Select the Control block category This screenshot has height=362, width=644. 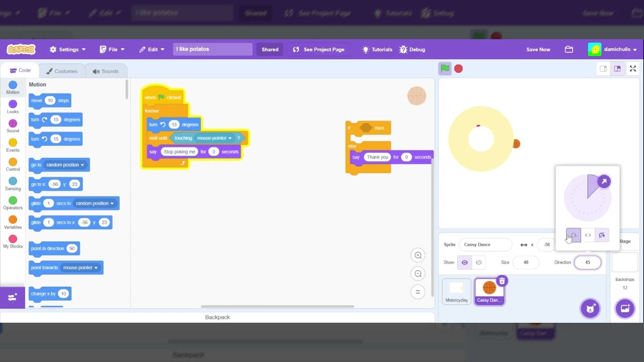tap(13, 165)
